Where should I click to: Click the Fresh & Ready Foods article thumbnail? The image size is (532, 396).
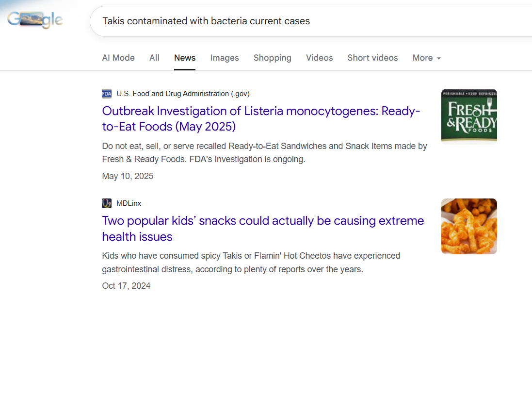coord(468,116)
